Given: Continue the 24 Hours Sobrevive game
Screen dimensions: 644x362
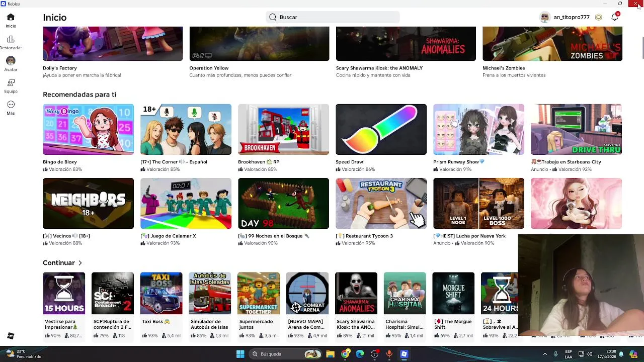Looking at the screenshot, I should tap(499, 293).
